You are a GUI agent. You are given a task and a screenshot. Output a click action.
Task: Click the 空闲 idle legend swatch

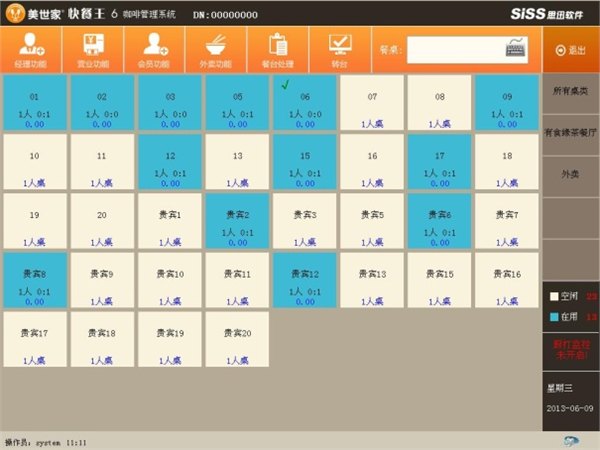(554, 296)
